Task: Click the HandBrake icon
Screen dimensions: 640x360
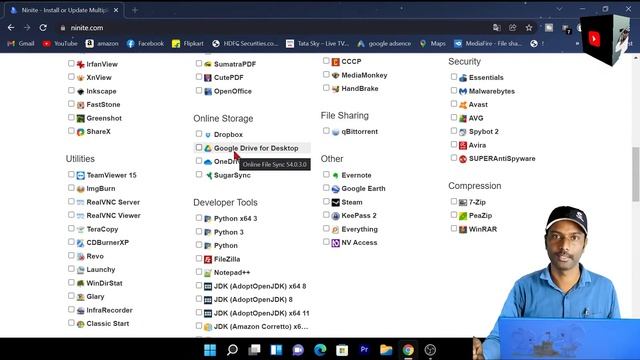Action: coord(336,89)
